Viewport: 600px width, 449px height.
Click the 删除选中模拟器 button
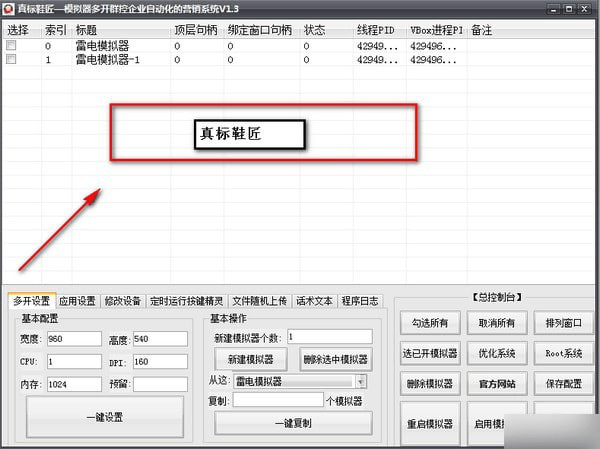click(336, 359)
